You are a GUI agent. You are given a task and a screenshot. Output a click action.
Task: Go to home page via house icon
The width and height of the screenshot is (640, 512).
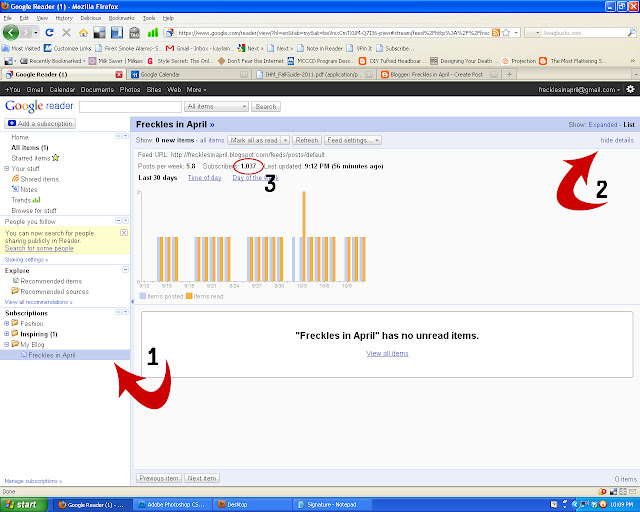point(83,33)
